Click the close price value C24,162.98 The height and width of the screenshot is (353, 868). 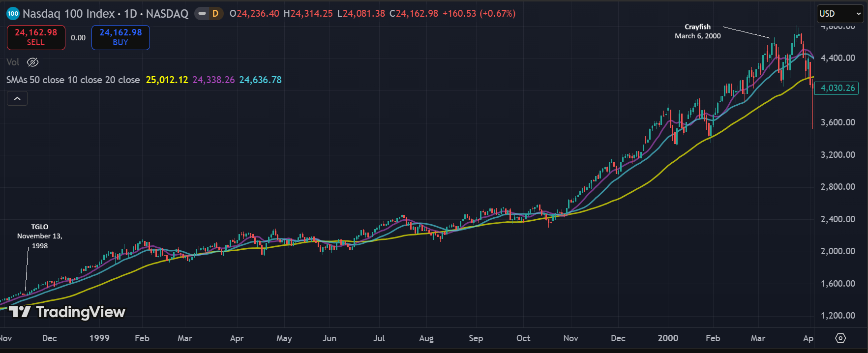tap(414, 14)
